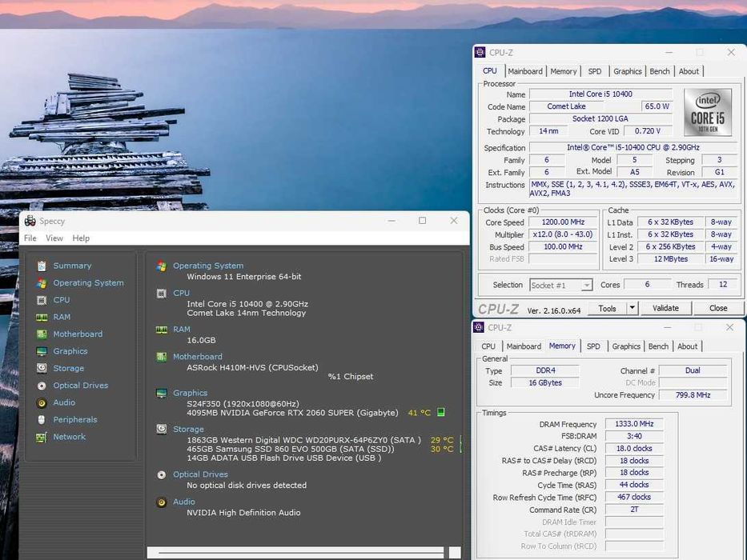Click the CPU chip icon in Speccy sidebar
The height and width of the screenshot is (560, 747).
42,300
